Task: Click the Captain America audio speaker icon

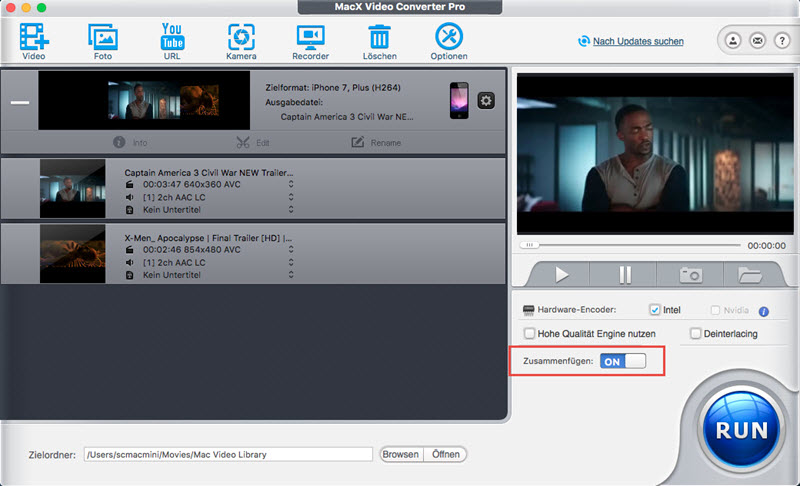Action: (x=130, y=197)
